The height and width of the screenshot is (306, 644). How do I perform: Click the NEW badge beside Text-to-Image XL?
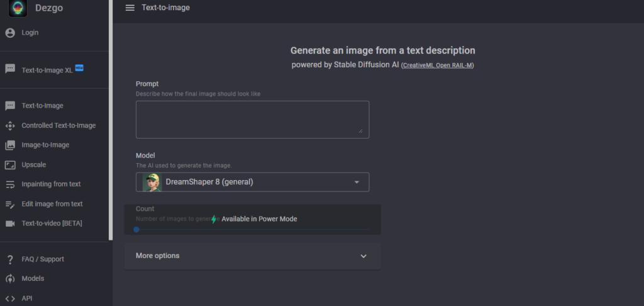[79, 68]
